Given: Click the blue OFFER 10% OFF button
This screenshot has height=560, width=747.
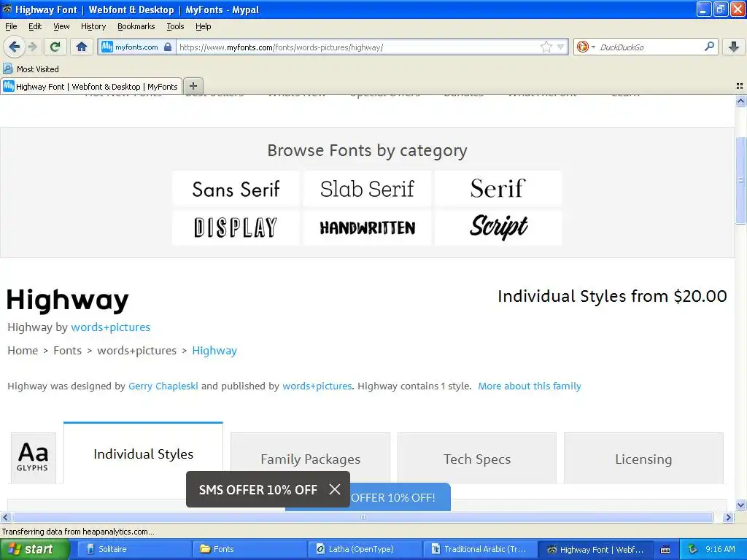Looking at the screenshot, I should 400,497.
